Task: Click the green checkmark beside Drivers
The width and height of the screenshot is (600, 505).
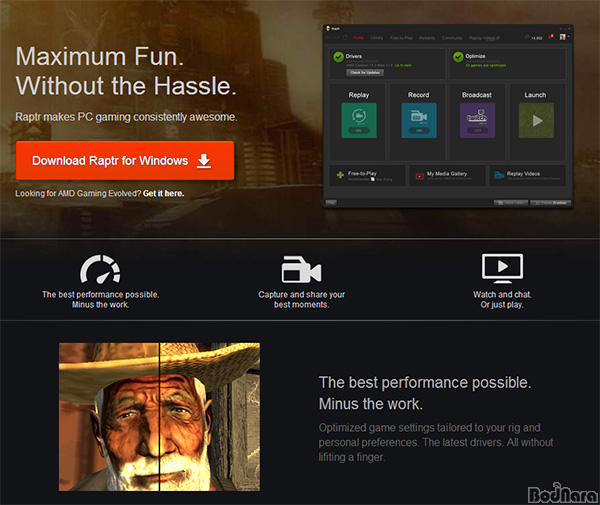Action: [x=338, y=57]
